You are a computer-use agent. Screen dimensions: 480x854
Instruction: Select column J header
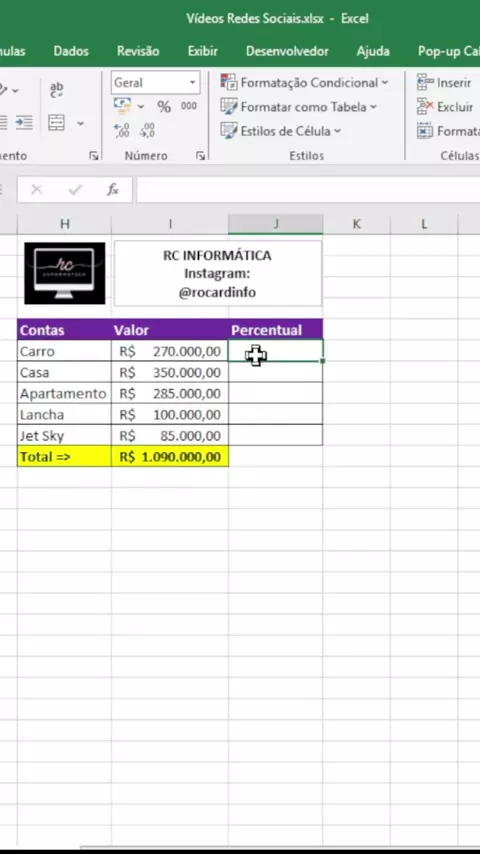pyautogui.click(x=276, y=224)
